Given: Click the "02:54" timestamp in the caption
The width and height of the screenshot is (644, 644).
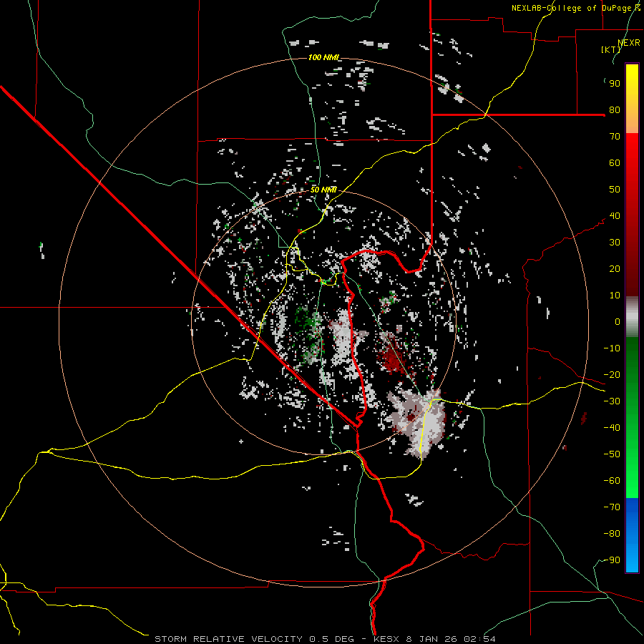Looking at the screenshot, I should coord(479,639).
